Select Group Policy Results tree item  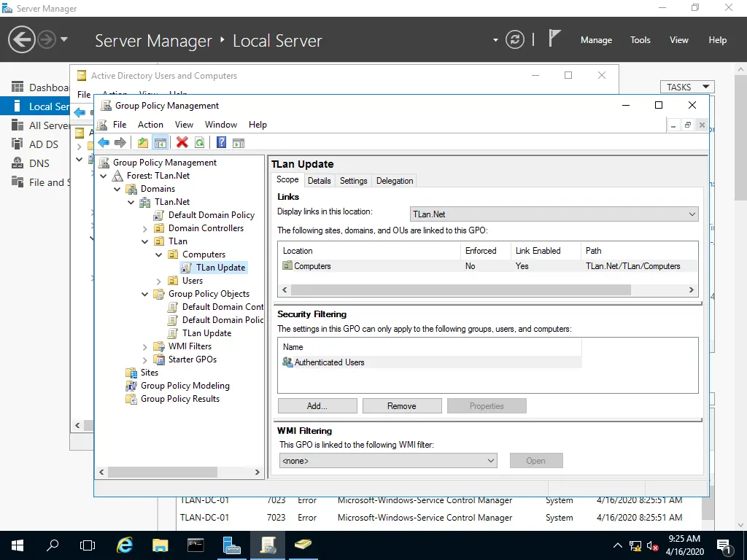179,399
